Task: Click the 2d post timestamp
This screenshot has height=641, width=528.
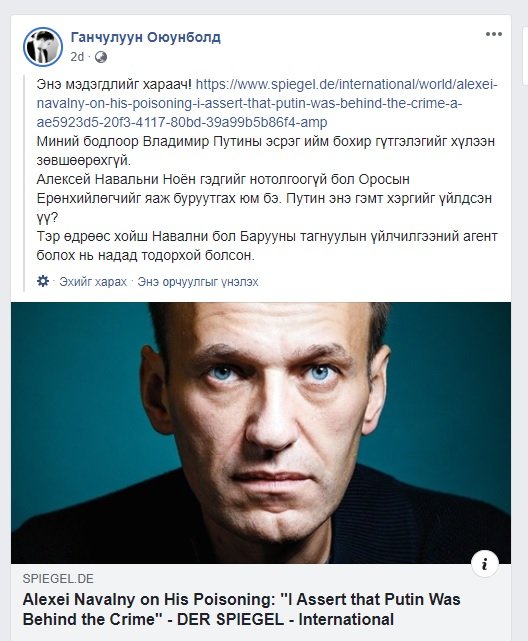Action: pyautogui.click(x=77, y=57)
